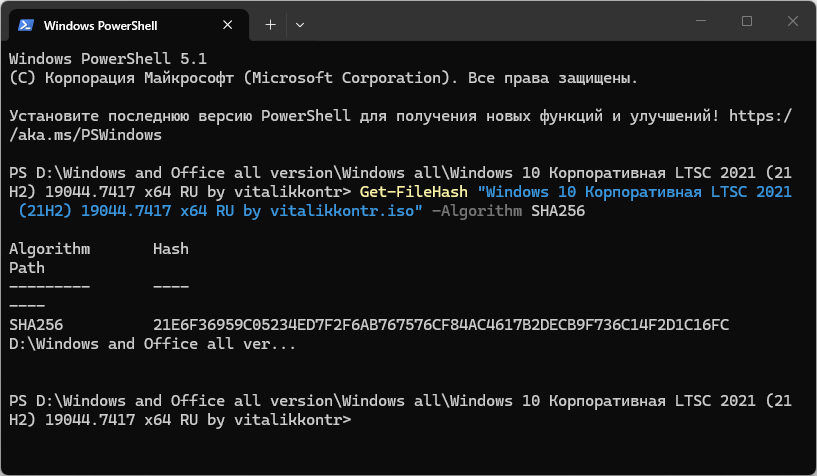Click the yellow Get-FileHash command

tap(413, 192)
